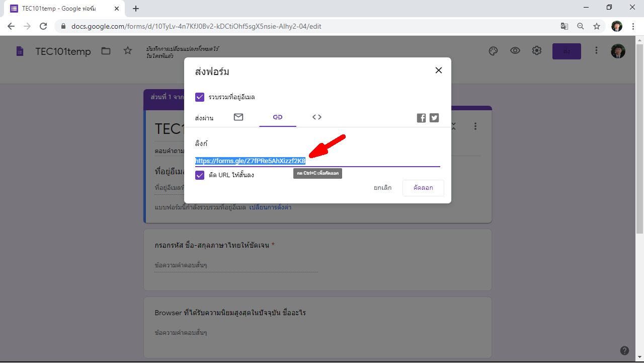This screenshot has width=644, height=363.
Task: Open Chrome's translate page icon
Action: [x=565, y=26]
